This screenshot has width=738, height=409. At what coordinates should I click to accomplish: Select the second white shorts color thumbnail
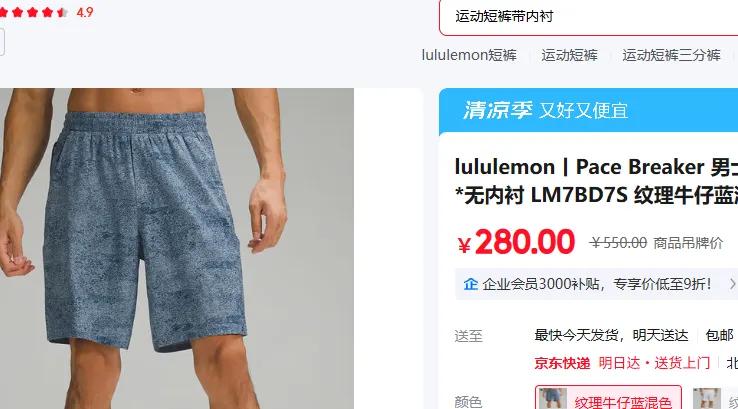tap(706, 398)
